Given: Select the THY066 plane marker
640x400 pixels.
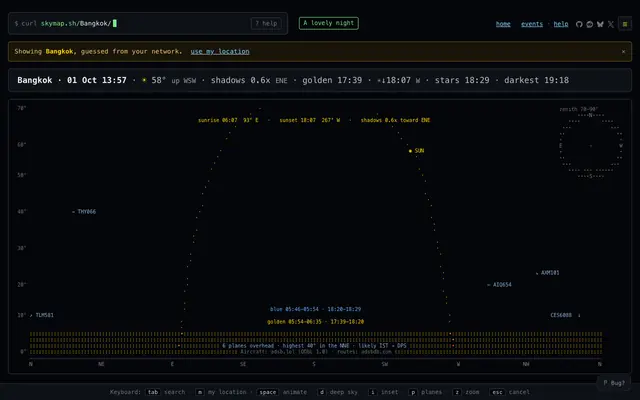Looking at the screenshot, I should (x=84, y=211).
